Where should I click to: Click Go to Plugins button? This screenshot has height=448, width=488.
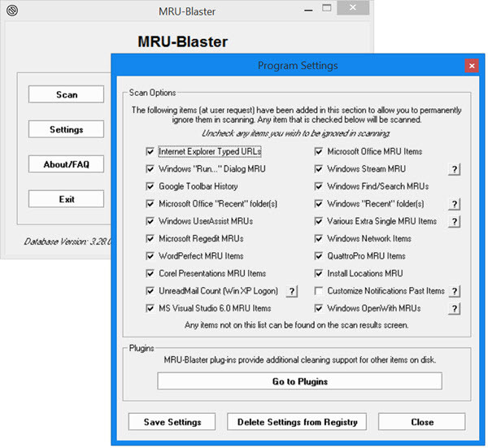pos(299,381)
